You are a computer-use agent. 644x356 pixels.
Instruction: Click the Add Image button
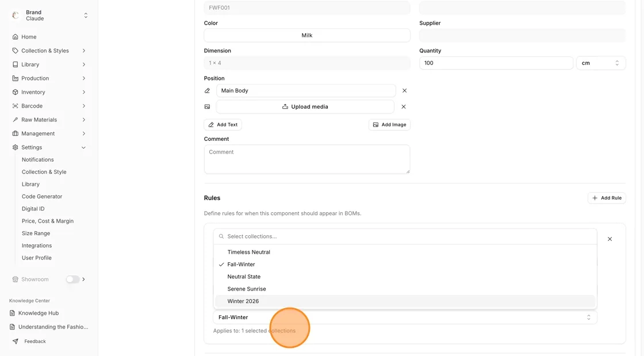tap(389, 125)
